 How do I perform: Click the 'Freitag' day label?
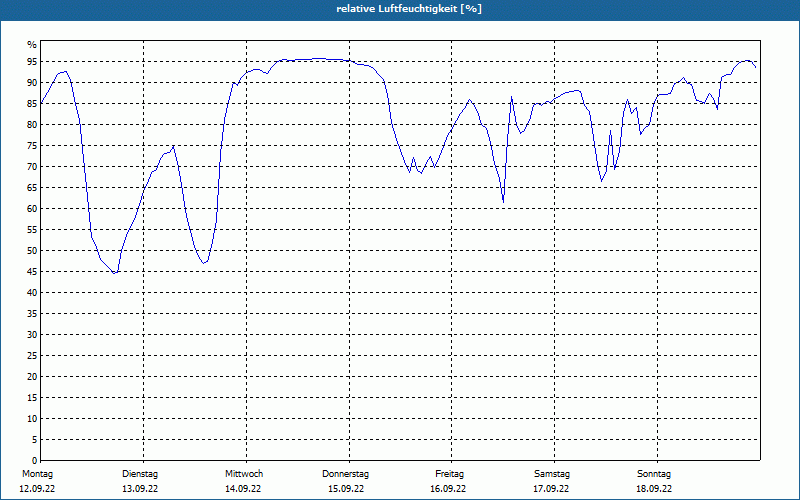click(449, 474)
